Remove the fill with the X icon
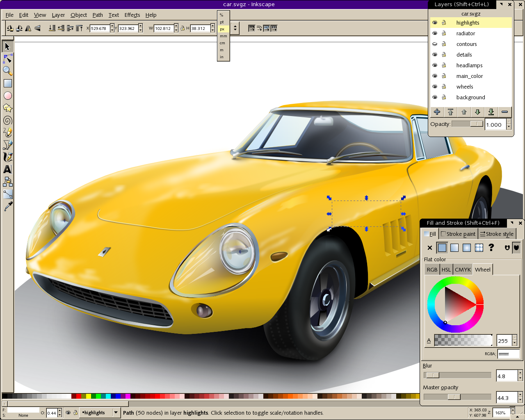This screenshot has height=420, width=525. (x=429, y=248)
